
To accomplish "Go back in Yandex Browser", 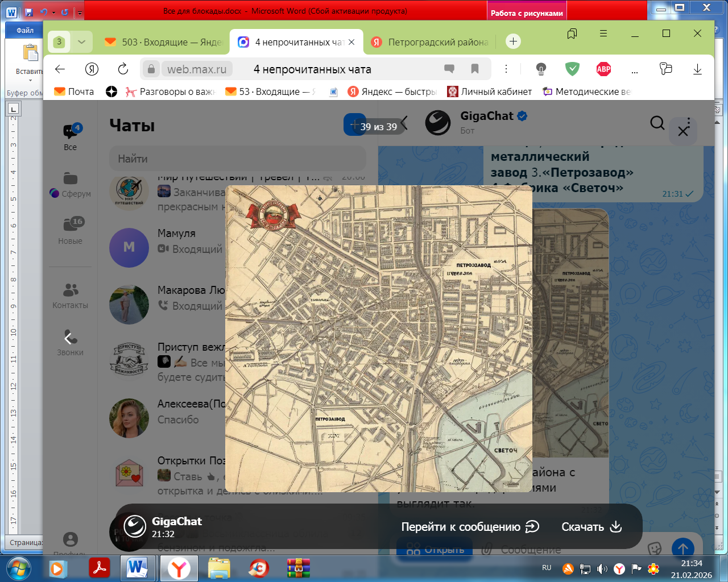I will coord(60,69).
